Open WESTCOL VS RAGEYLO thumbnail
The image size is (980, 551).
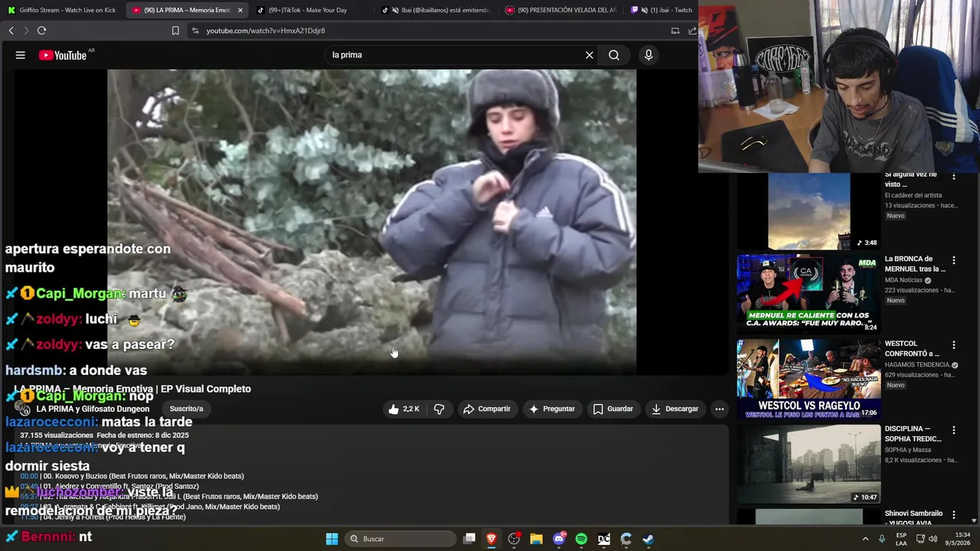(x=808, y=379)
